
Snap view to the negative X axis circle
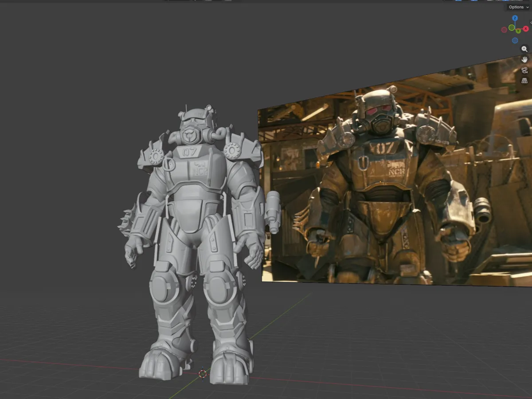point(504,30)
